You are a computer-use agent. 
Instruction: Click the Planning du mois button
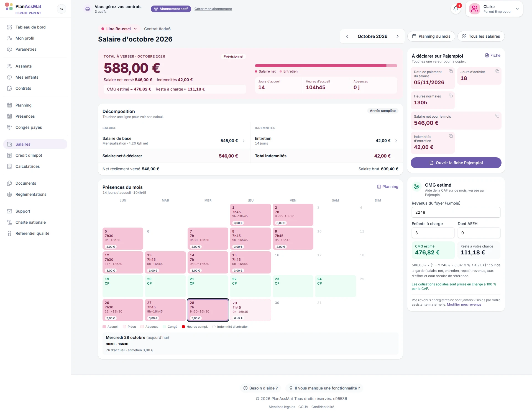click(x=431, y=36)
